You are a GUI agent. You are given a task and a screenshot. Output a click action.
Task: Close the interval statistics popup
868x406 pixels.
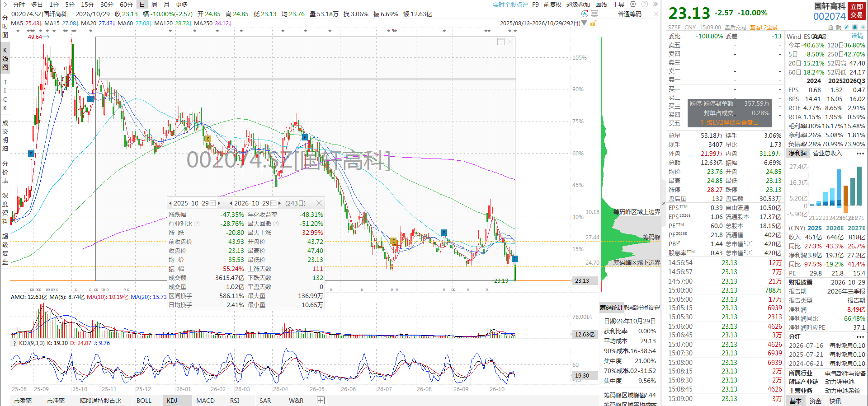(x=319, y=203)
